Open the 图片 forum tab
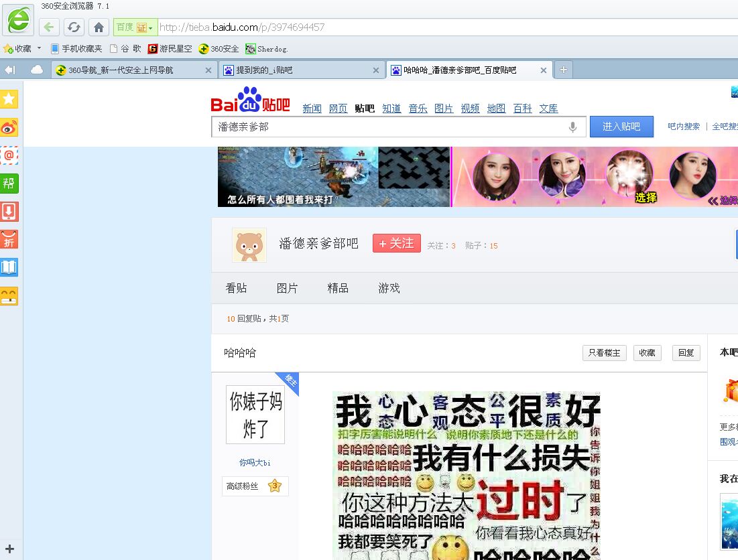Viewport: 738px width, 560px height. 287,288
